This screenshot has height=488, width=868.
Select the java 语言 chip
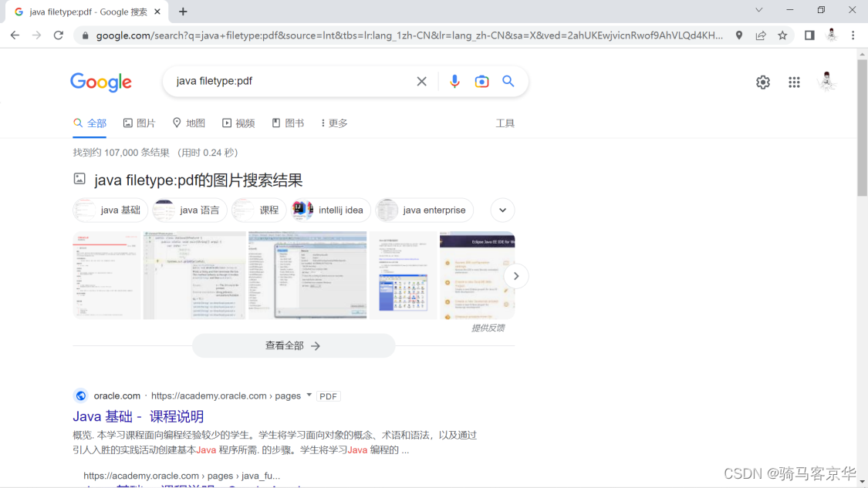point(190,210)
